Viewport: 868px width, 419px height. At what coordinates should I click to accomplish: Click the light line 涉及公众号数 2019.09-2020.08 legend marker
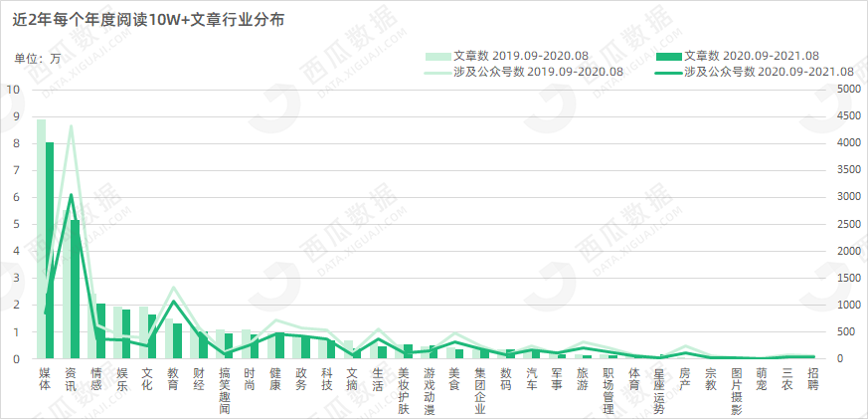pyautogui.click(x=437, y=73)
